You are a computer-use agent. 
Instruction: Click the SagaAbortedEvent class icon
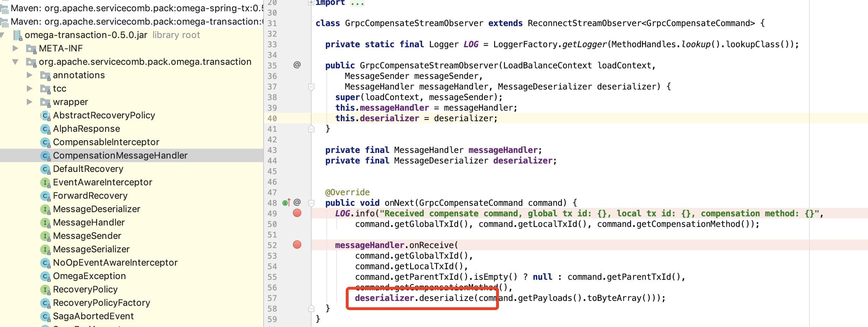(x=46, y=316)
